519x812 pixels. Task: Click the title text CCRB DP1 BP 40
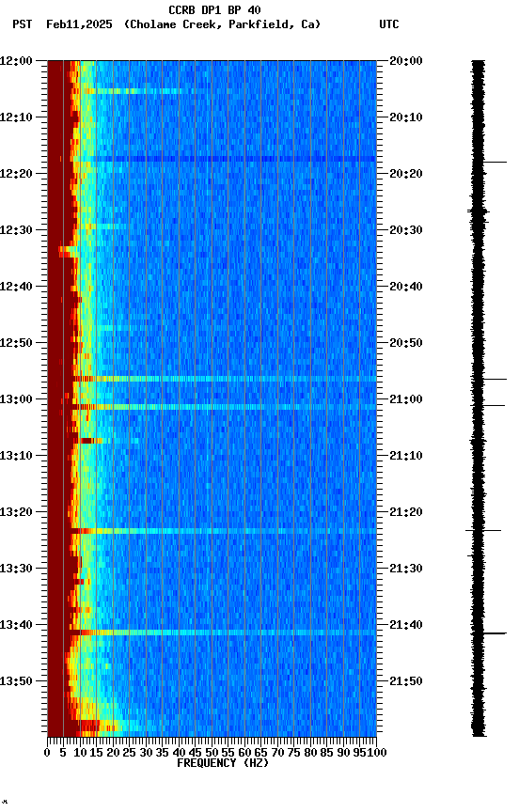tap(214, 10)
